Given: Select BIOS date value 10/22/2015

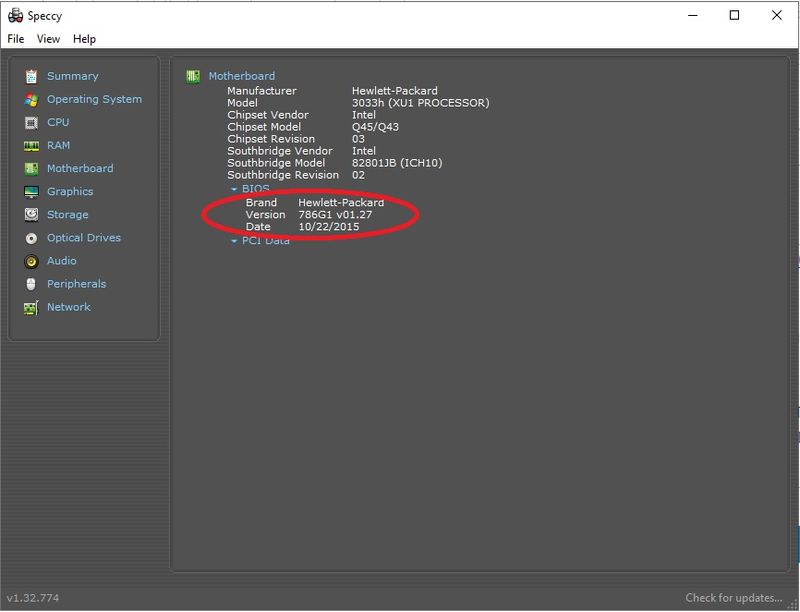Looking at the screenshot, I should pos(329,226).
